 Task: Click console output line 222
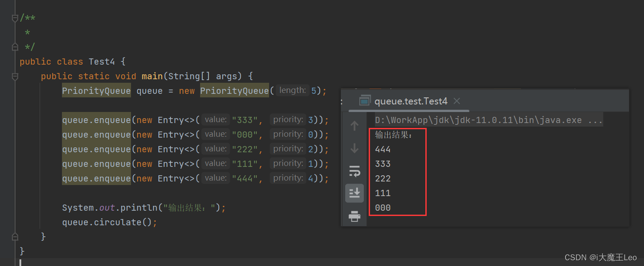[383, 179]
